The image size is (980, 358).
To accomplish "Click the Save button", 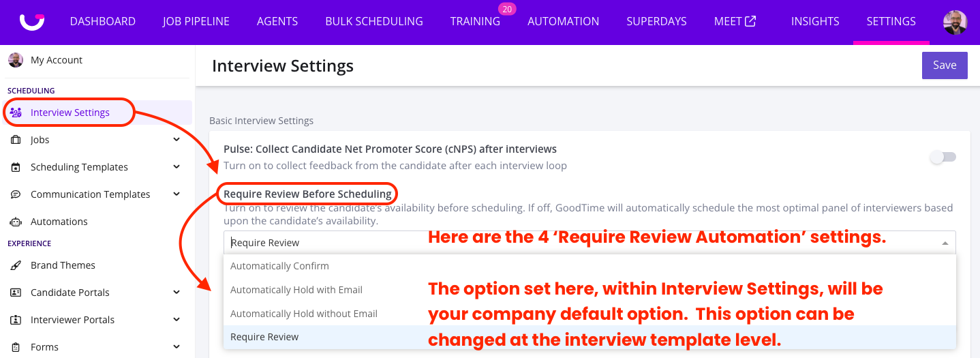I will pos(945,65).
